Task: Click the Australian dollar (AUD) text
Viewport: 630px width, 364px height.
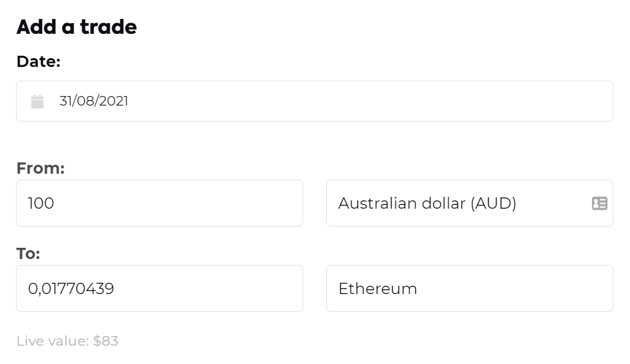Action: coord(427,203)
